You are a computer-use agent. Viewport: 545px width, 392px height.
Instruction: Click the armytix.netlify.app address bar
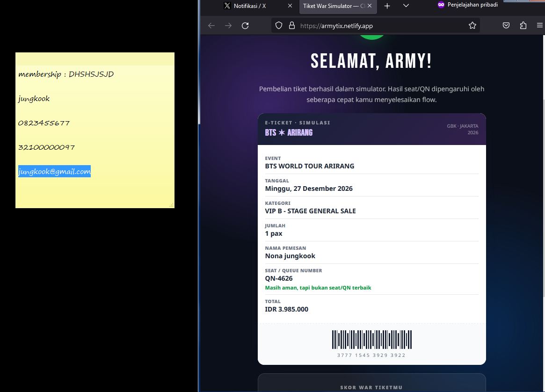(x=375, y=25)
